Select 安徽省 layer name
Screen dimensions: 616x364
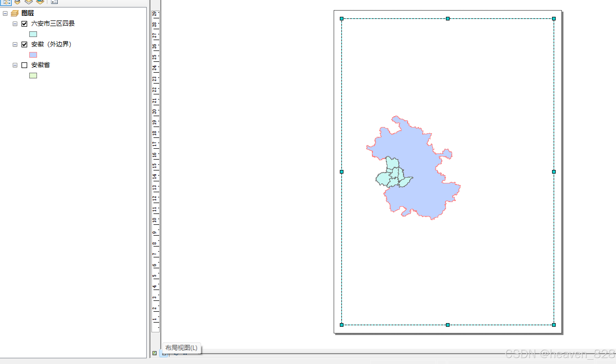40,65
